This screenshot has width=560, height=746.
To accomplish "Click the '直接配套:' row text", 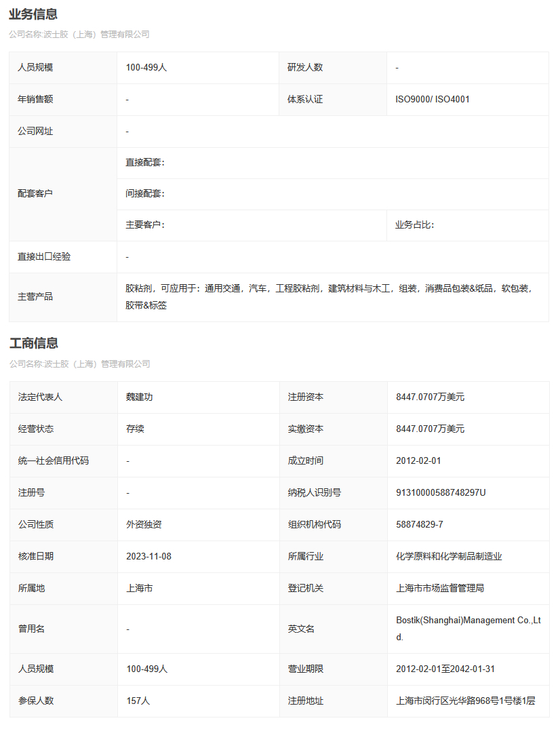I will pos(145,163).
